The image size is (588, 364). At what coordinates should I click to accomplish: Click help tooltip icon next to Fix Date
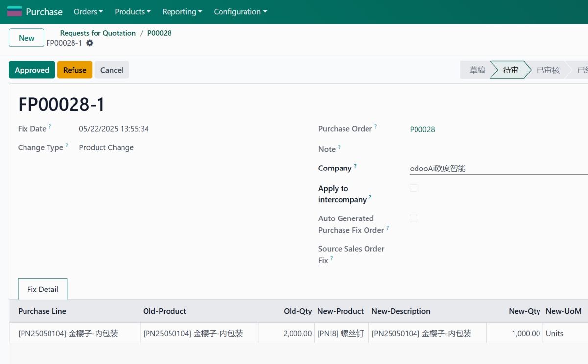pyautogui.click(x=50, y=127)
